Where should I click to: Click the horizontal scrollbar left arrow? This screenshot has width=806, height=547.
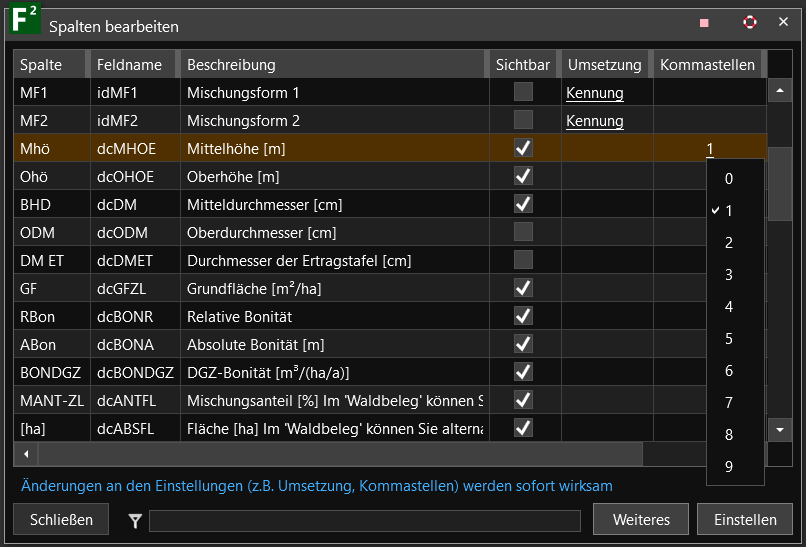click(26, 454)
